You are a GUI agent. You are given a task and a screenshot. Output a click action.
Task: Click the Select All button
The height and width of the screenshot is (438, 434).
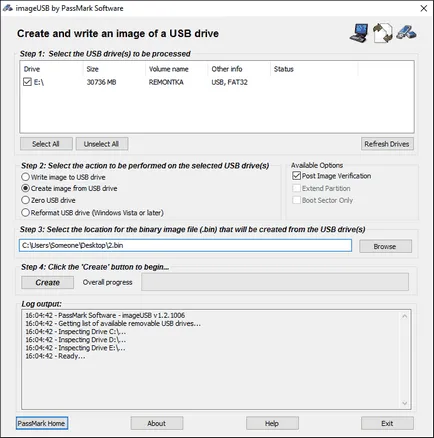point(46,144)
